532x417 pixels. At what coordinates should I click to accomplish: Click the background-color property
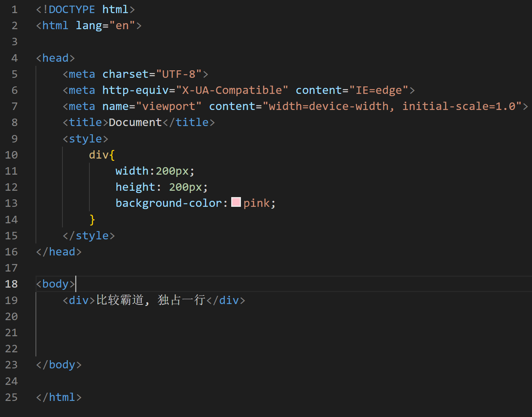tap(169, 203)
